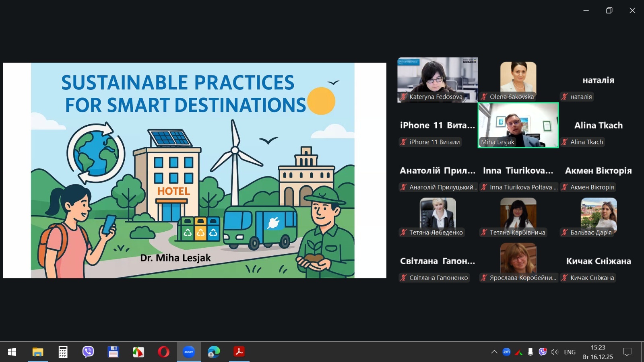Image resolution: width=644 pixels, height=362 pixels.
Task: Open the Windows Start menu
Action: click(x=12, y=352)
